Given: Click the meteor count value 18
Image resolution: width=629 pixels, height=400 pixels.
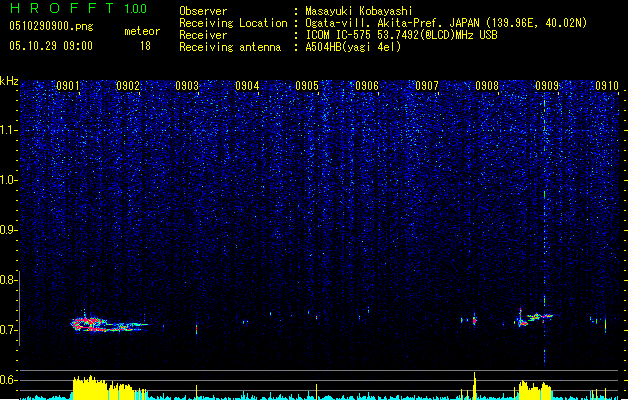Looking at the screenshot, I should click(145, 46).
